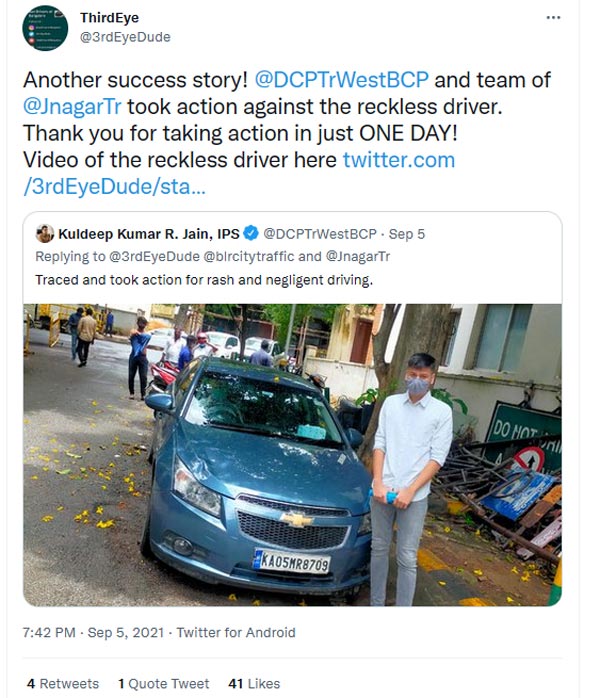Click the Sep 5 date on the quoted tweet

click(408, 234)
